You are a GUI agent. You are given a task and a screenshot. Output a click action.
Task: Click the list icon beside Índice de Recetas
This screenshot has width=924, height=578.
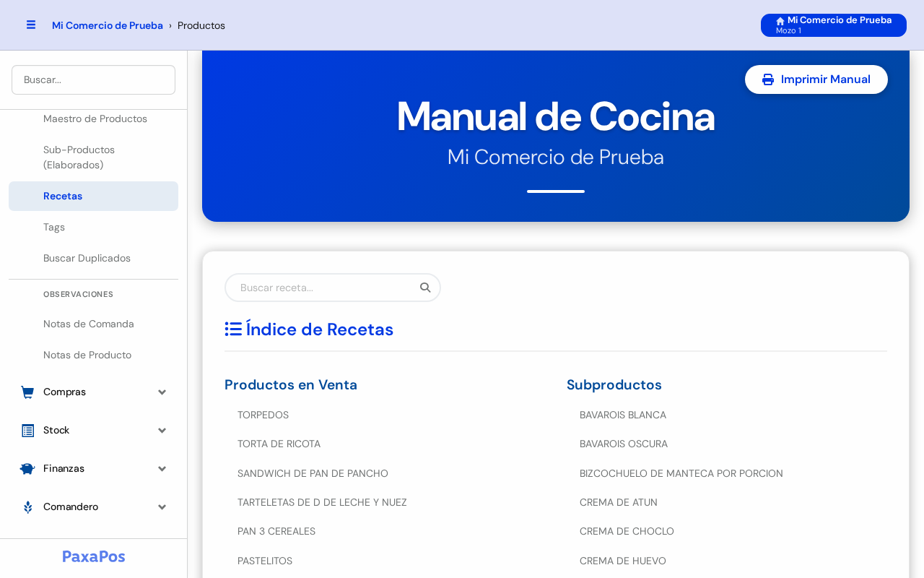(x=233, y=329)
